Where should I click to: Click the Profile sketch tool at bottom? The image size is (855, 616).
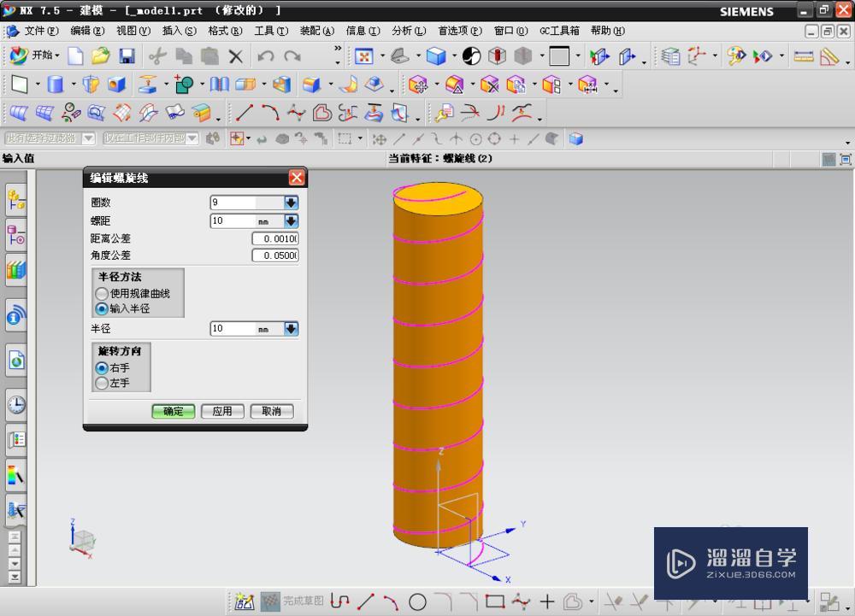pyautogui.click(x=339, y=601)
